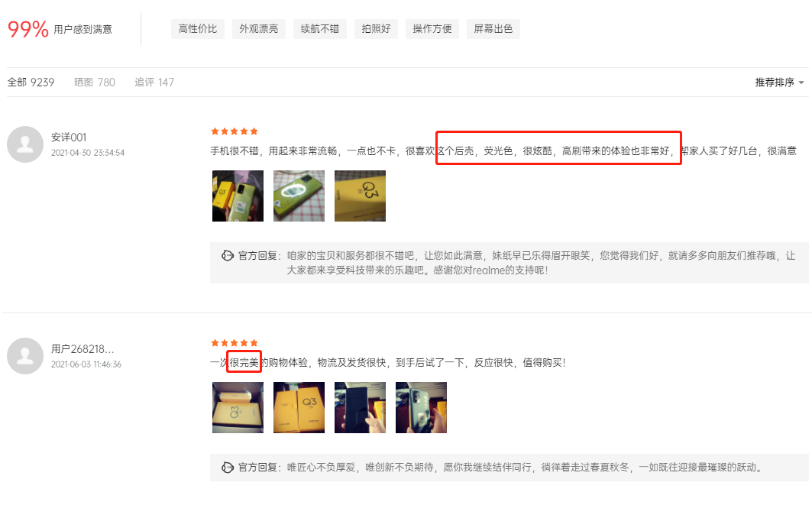Open the yellow Q3 box photo in first review
The width and height of the screenshot is (812, 505).
[360, 196]
